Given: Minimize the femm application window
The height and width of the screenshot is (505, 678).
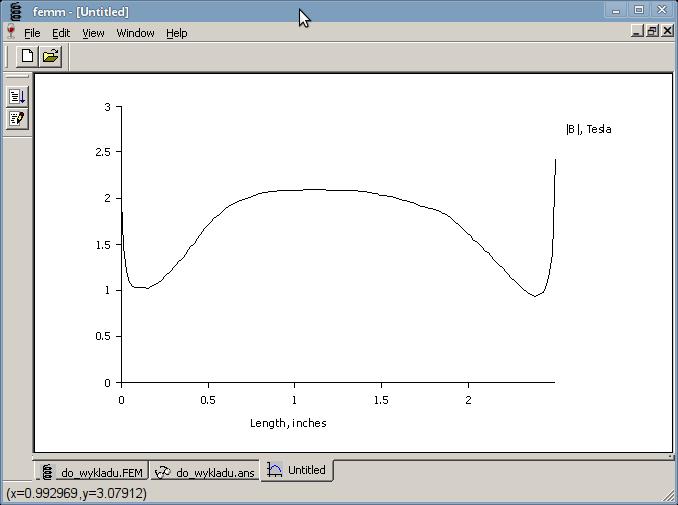Looking at the screenshot, I should 616,11.
